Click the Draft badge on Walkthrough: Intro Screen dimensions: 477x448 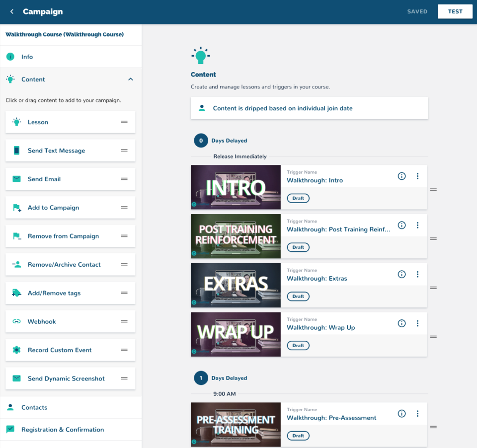click(x=298, y=198)
